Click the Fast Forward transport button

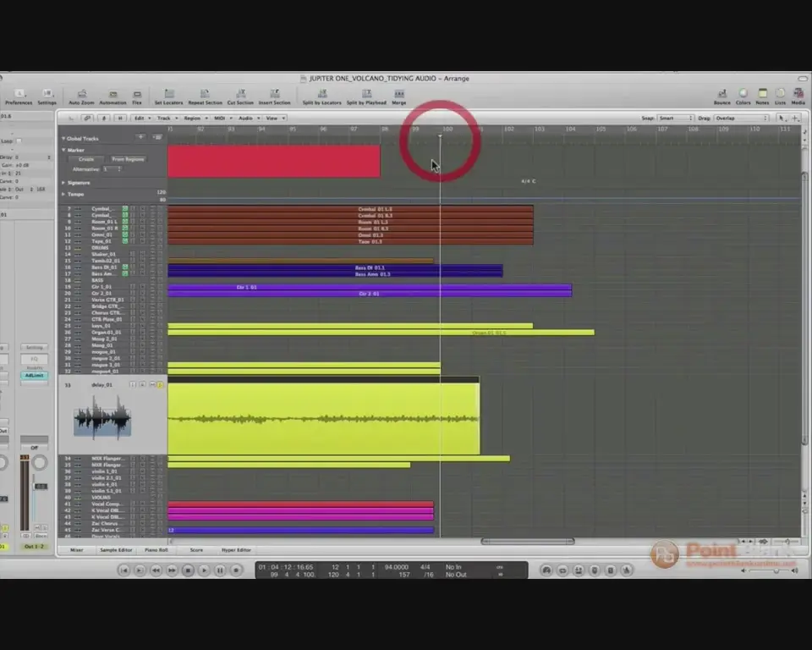click(172, 570)
